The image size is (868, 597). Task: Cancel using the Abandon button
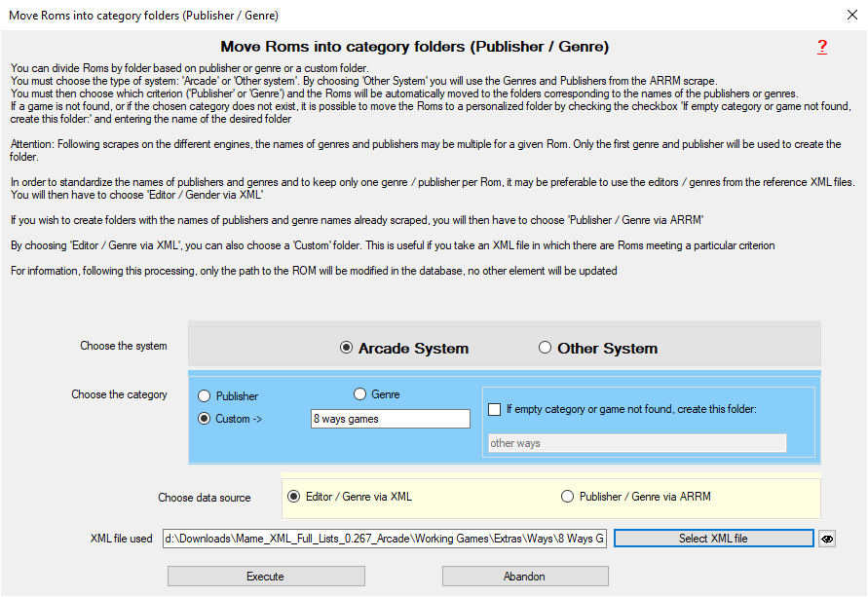[x=525, y=577]
